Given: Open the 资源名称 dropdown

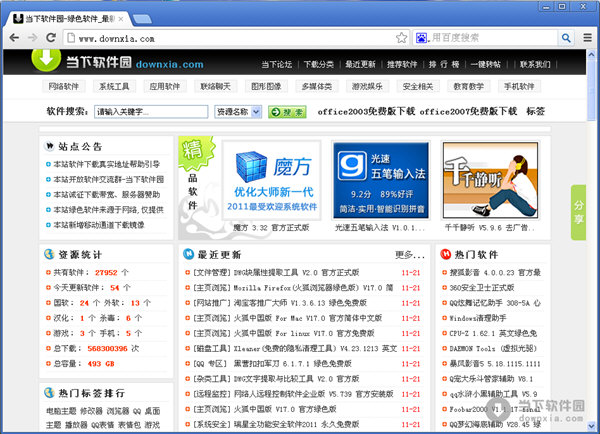Looking at the screenshot, I should click(238, 112).
